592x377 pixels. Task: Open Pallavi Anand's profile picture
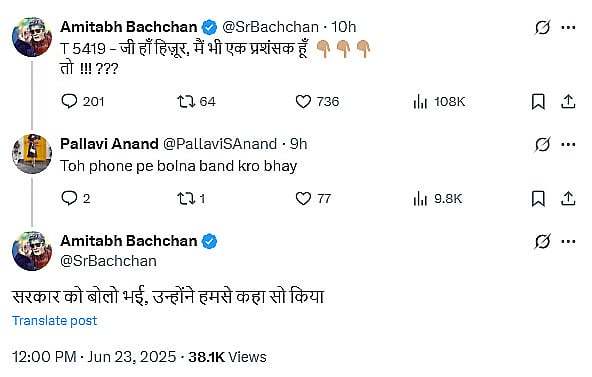coord(32,154)
